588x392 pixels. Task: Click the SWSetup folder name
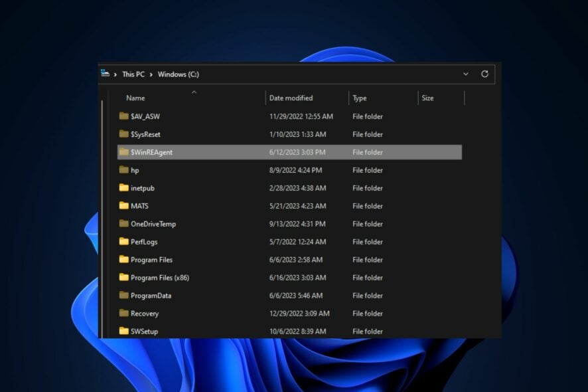click(144, 332)
